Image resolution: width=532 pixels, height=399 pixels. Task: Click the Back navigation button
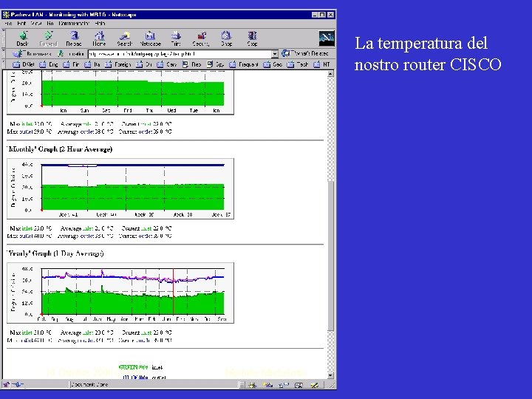(x=23, y=38)
